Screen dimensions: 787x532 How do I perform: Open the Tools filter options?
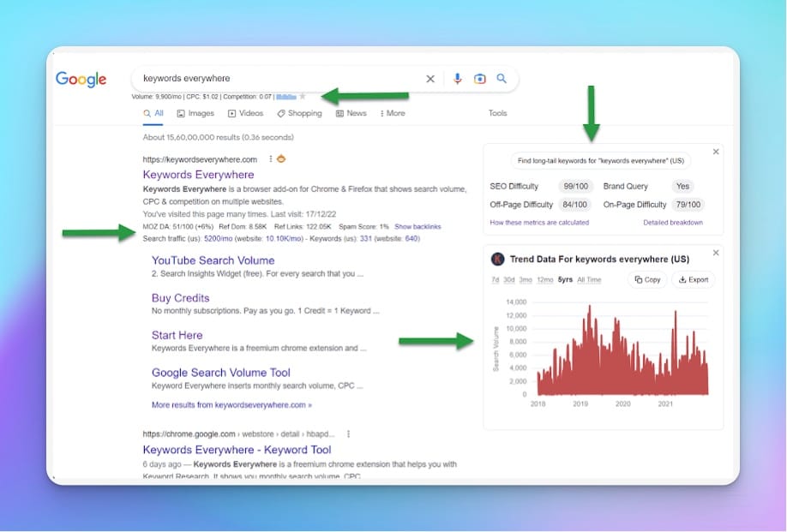(x=497, y=113)
